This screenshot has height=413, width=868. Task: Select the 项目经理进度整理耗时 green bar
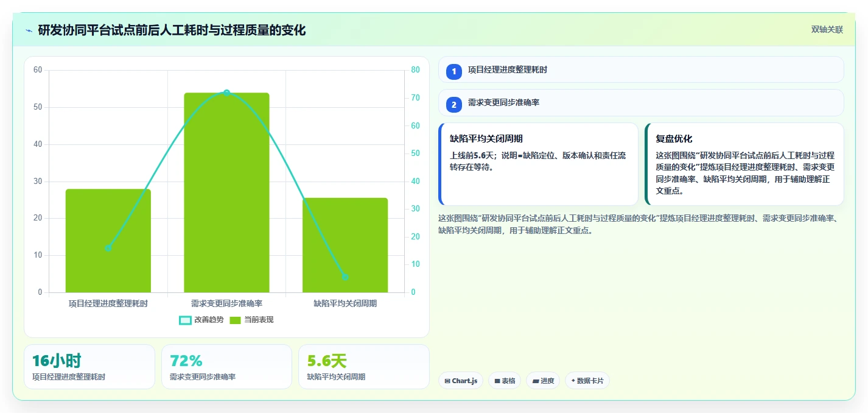coord(108,241)
